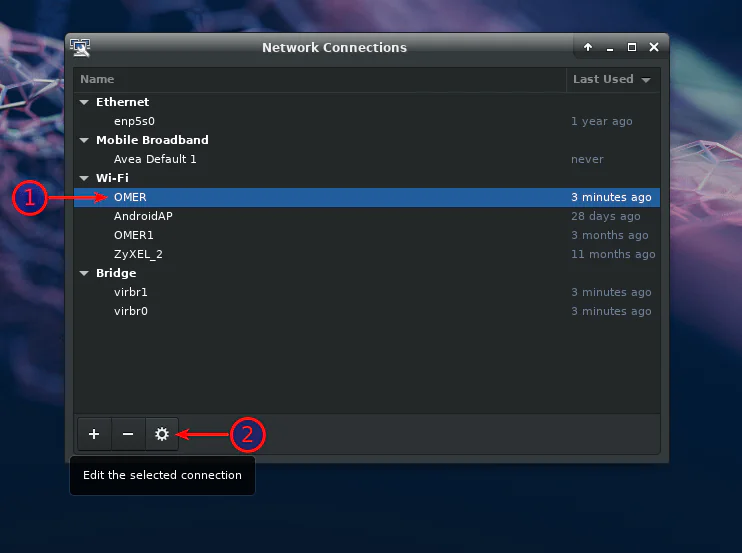Close the Network Connections window
The height and width of the screenshot is (553, 742).
click(x=654, y=47)
